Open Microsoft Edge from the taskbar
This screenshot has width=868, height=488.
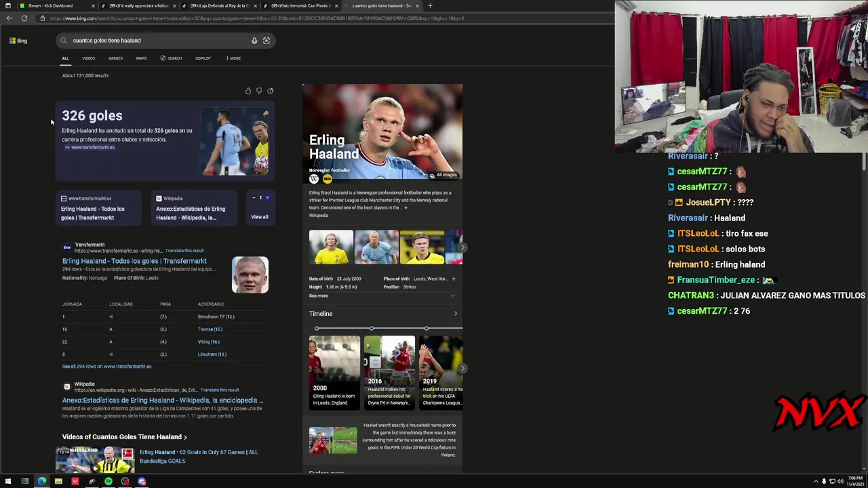point(42,482)
